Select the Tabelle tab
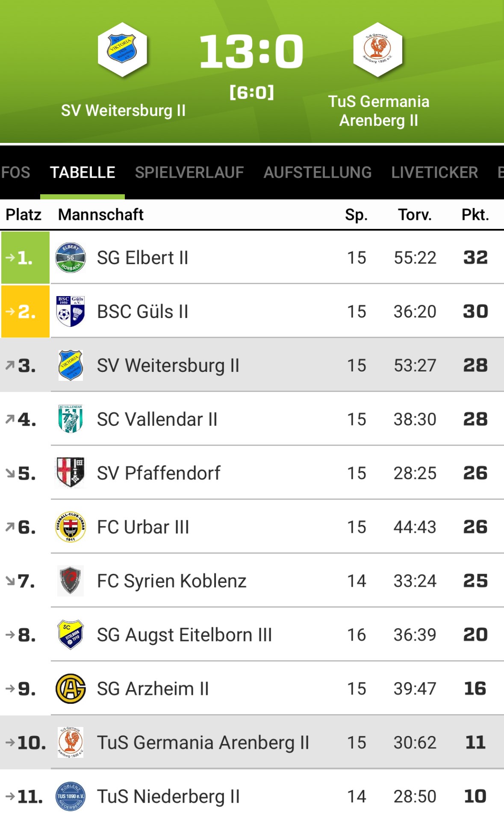 (x=83, y=172)
